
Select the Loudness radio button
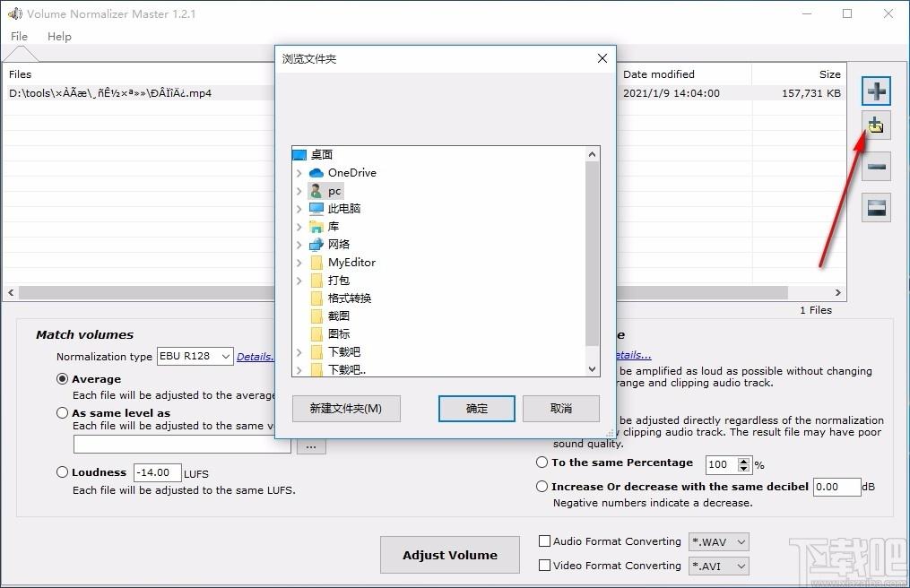pos(62,471)
